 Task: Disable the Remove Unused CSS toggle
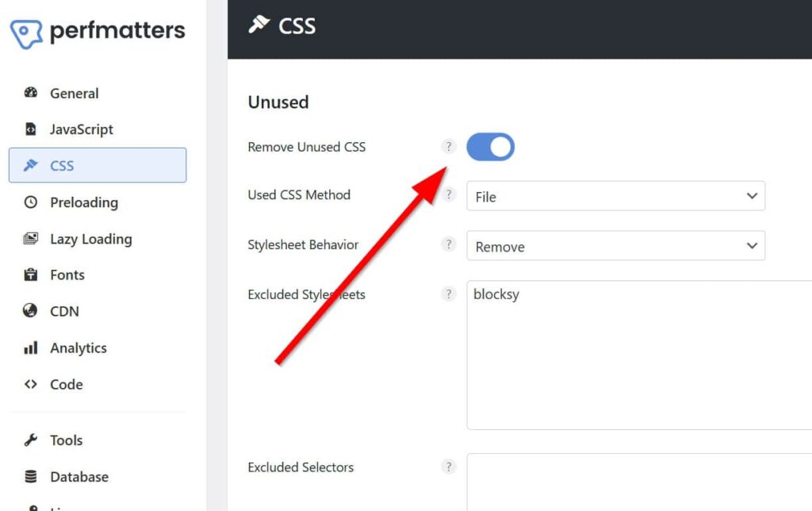pyautogui.click(x=490, y=147)
